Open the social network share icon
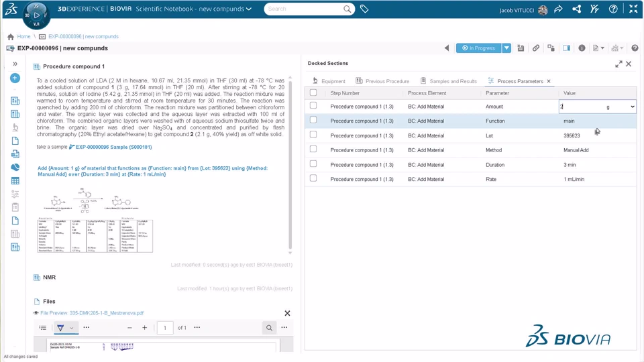The width and height of the screenshot is (644, 362). click(x=577, y=9)
